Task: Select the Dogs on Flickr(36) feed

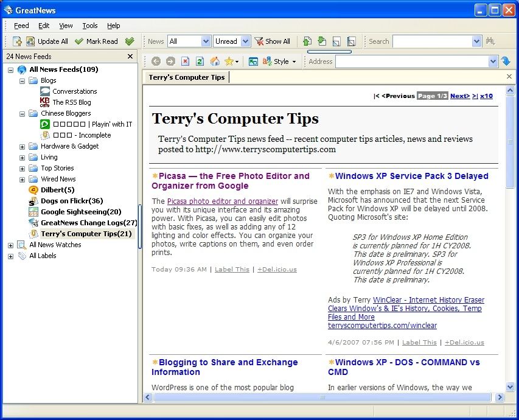Action: (x=72, y=201)
